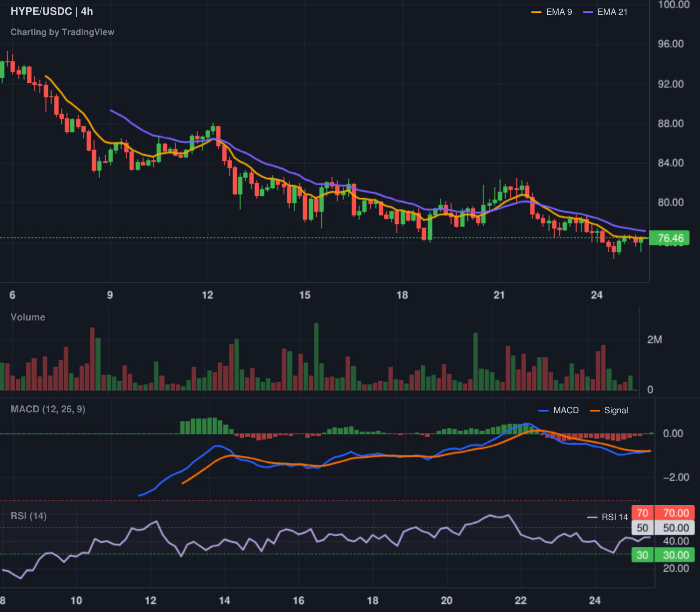Screen dimensions: 700x612
Task: Click date label 16 on RSI time axis
Action: [298, 600]
